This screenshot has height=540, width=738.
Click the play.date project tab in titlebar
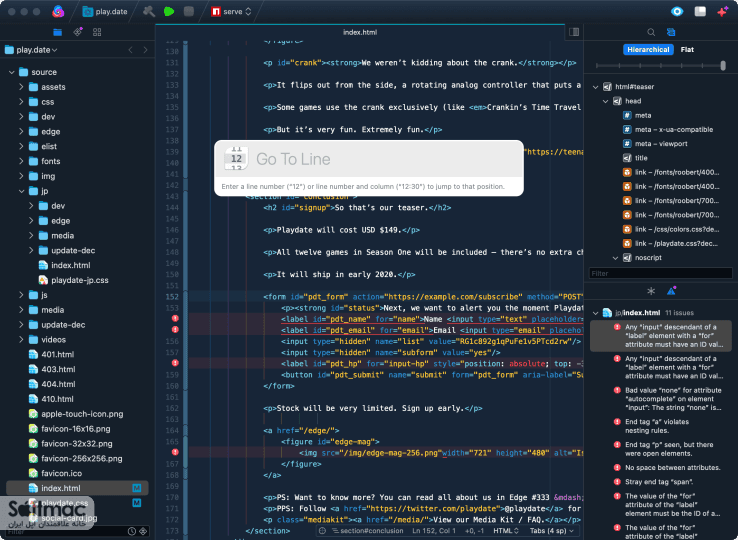pos(105,11)
